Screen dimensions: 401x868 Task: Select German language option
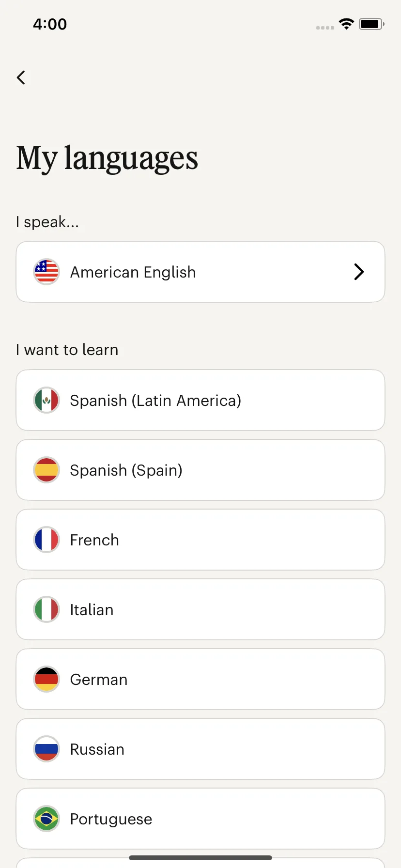tap(200, 679)
